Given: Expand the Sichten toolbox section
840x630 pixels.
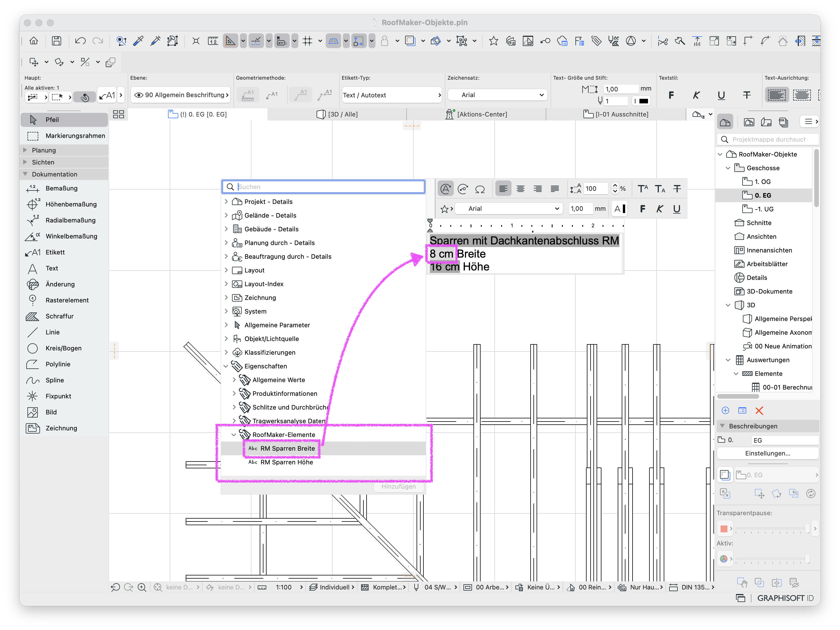Looking at the screenshot, I should click(x=64, y=162).
